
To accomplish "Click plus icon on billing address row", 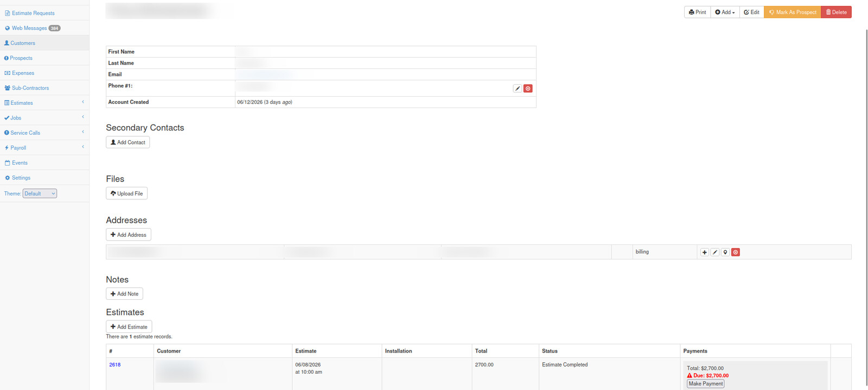I will pyautogui.click(x=705, y=252).
